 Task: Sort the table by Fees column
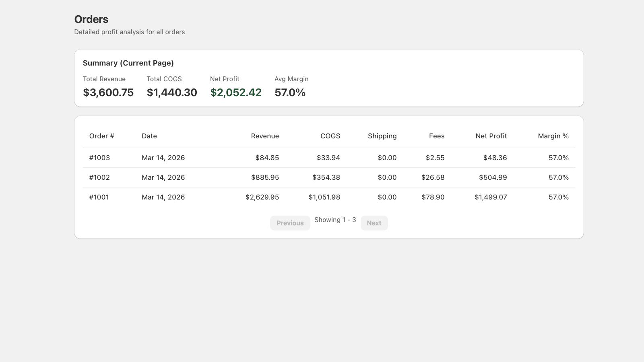[x=437, y=136]
